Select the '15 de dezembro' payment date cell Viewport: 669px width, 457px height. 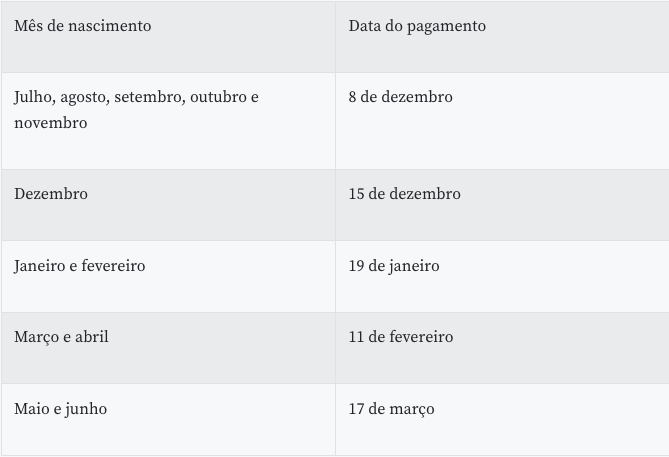pos(404,194)
